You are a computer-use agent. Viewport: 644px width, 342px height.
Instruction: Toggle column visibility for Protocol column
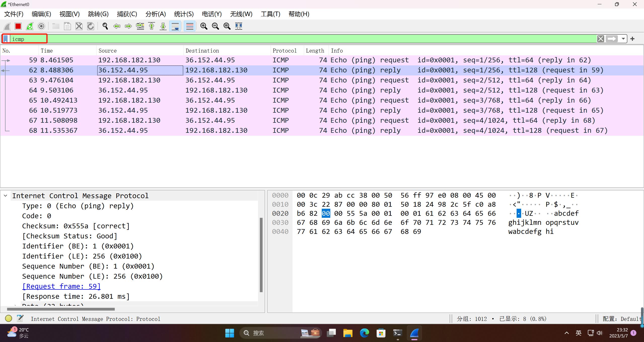click(x=284, y=51)
